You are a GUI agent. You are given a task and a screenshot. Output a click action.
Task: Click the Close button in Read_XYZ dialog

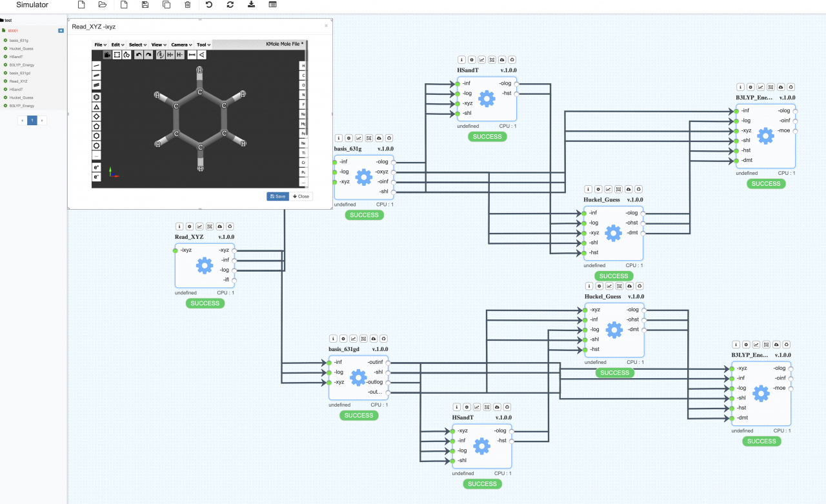click(x=301, y=196)
